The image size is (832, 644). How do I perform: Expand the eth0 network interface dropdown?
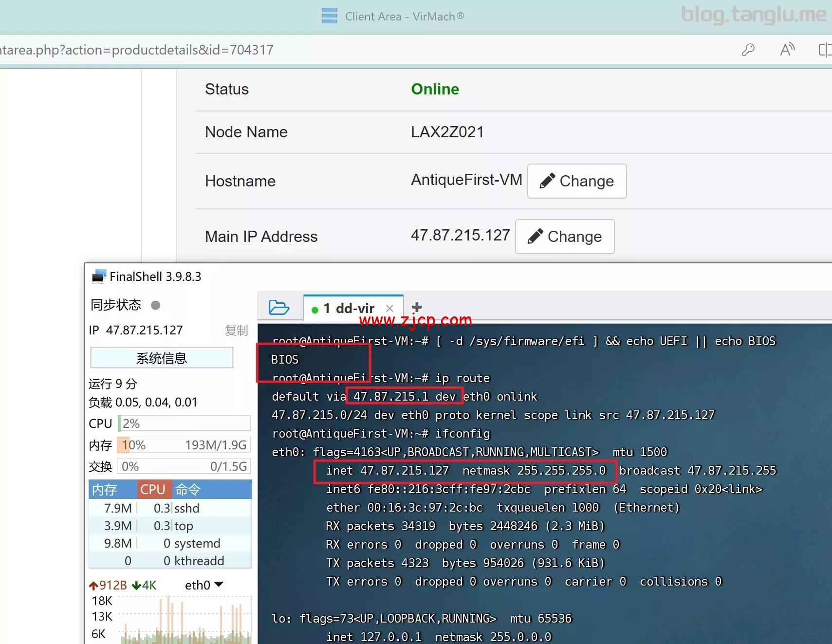(219, 585)
